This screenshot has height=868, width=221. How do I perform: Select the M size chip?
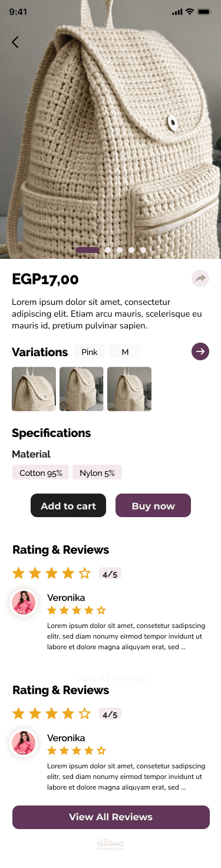(125, 352)
